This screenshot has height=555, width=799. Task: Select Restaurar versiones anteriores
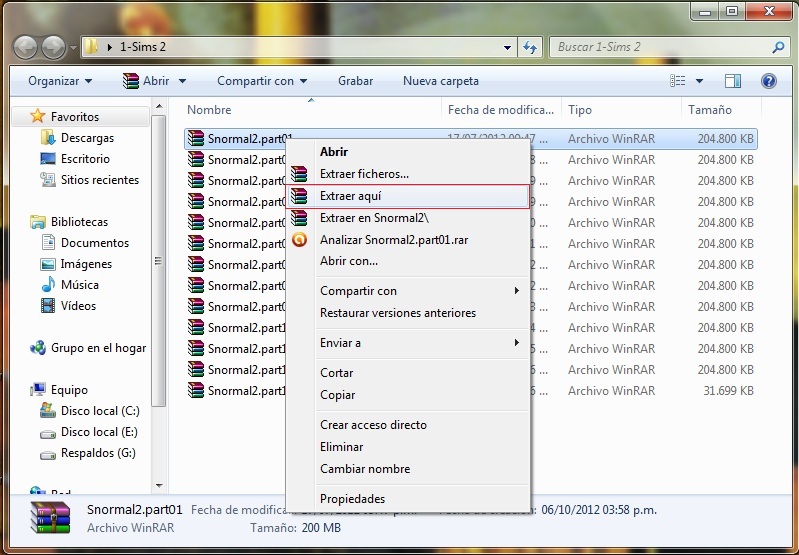[x=408, y=313]
